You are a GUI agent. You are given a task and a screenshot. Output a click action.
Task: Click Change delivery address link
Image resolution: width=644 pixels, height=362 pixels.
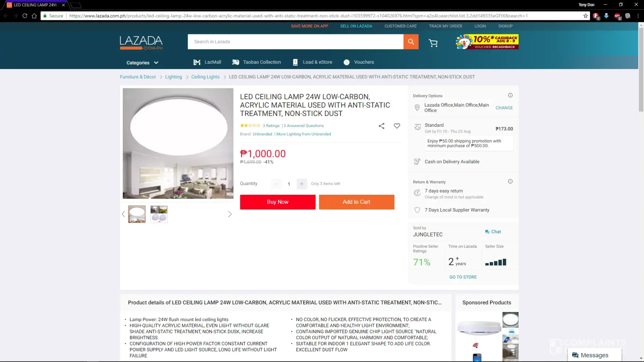[504, 108]
